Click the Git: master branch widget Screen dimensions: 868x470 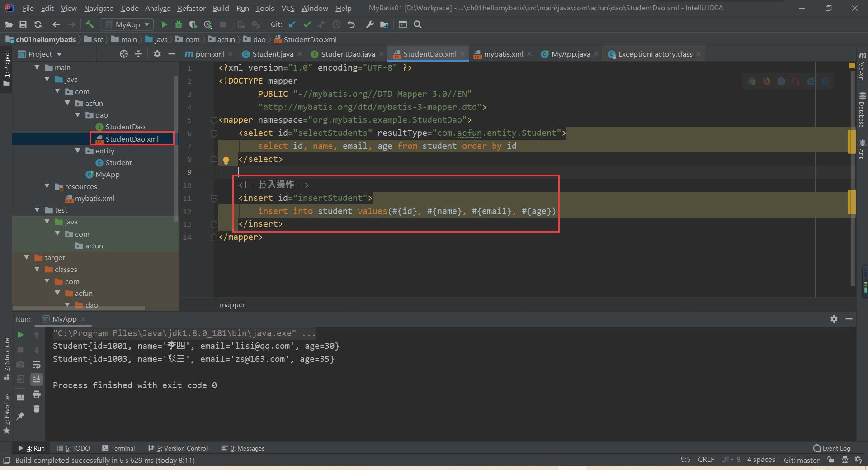pyautogui.click(x=802, y=460)
